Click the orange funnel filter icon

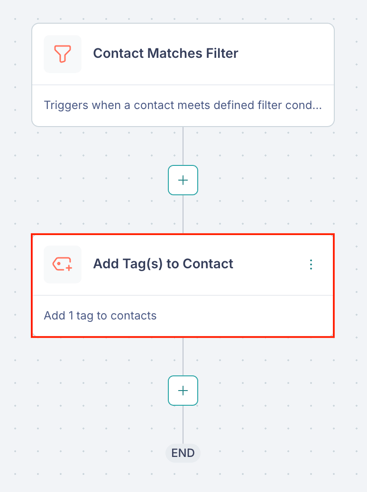pos(62,54)
